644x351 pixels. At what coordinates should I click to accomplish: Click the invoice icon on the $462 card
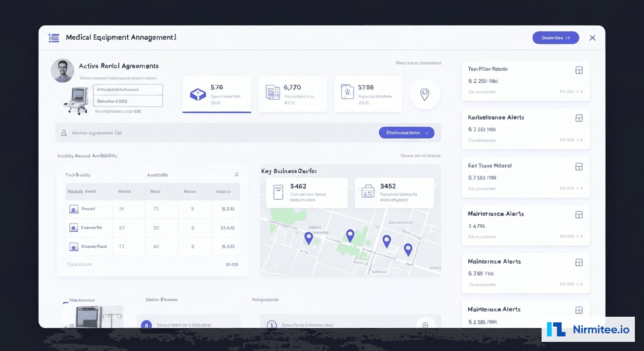pyautogui.click(x=278, y=192)
